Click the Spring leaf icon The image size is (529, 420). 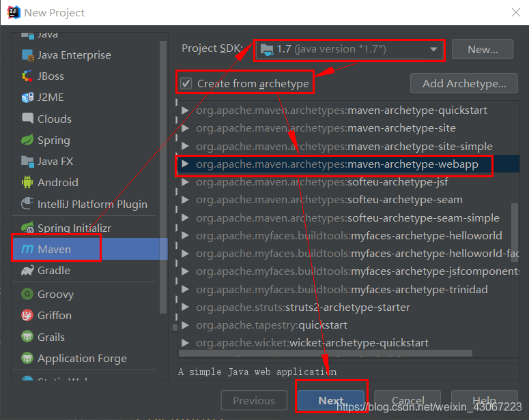click(x=27, y=140)
